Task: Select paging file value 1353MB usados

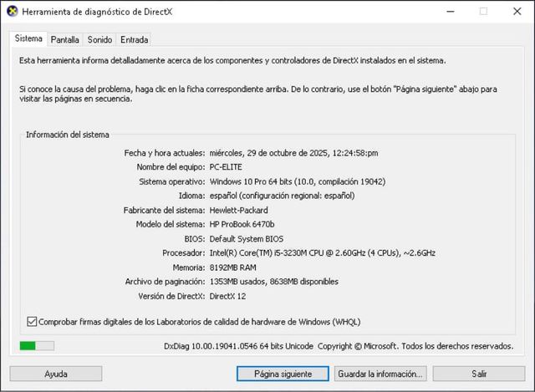Action: pyautogui.click(x=274, y=282)
